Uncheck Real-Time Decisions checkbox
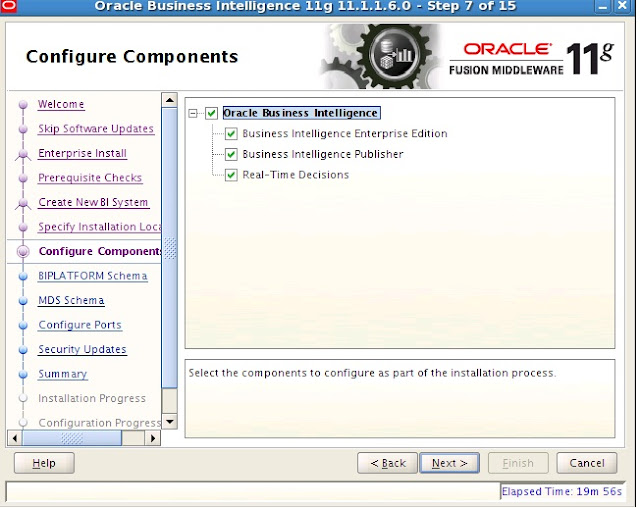640x508 pixels. pos(231,175)
